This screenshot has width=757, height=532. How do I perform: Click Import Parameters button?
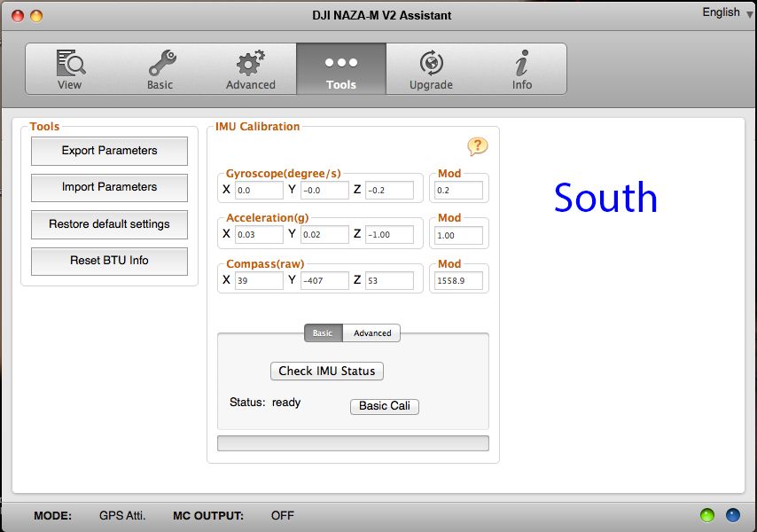[109, 187]
